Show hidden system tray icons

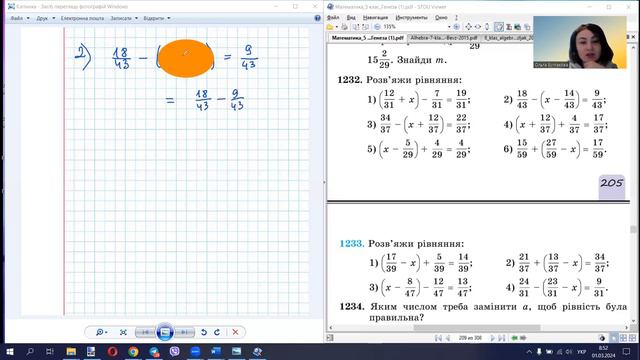(529, 351)
